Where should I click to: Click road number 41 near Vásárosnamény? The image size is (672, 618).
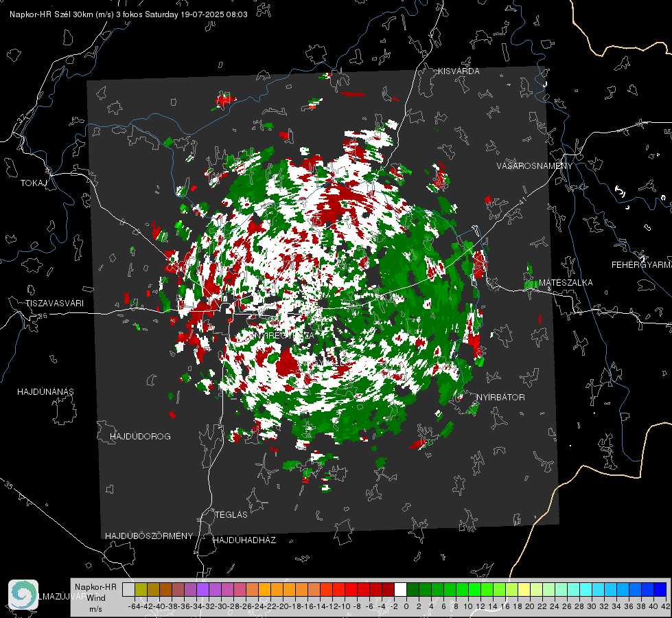click(522, 200)
